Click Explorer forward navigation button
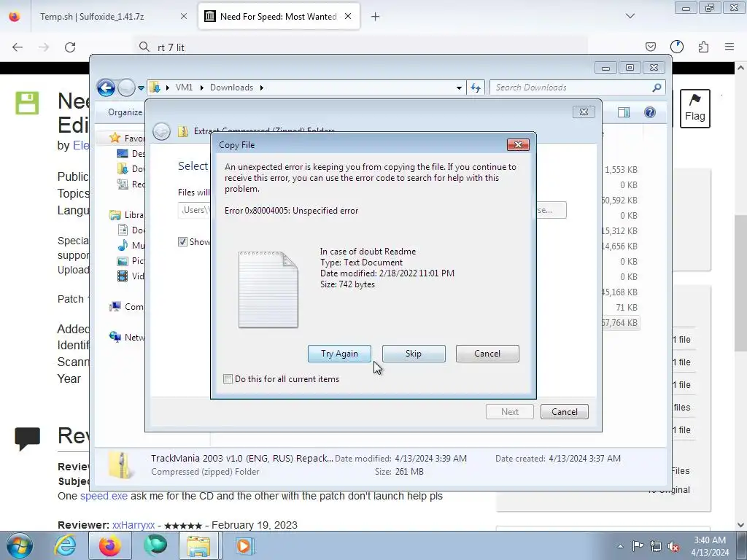This screenshot has height=560, width=747. pyautogui.click(x=126, y=87)
